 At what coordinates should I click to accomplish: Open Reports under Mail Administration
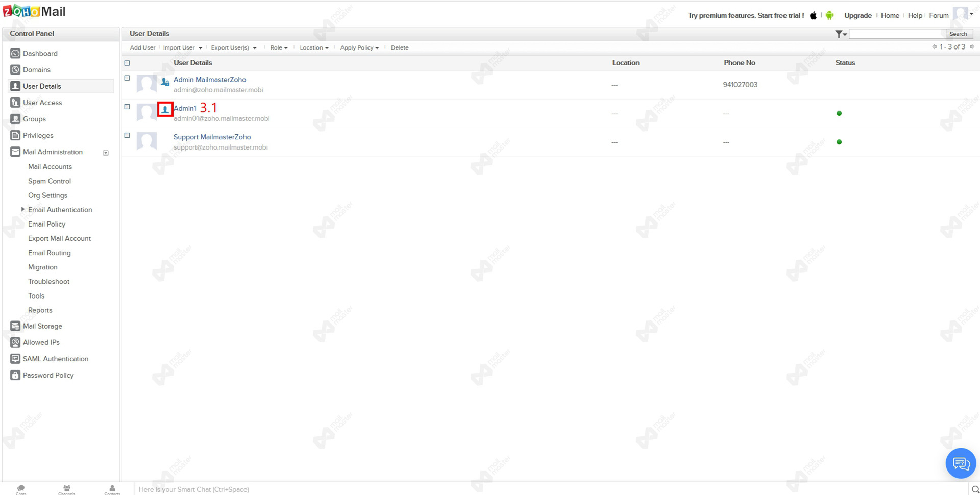pos(40,310)
